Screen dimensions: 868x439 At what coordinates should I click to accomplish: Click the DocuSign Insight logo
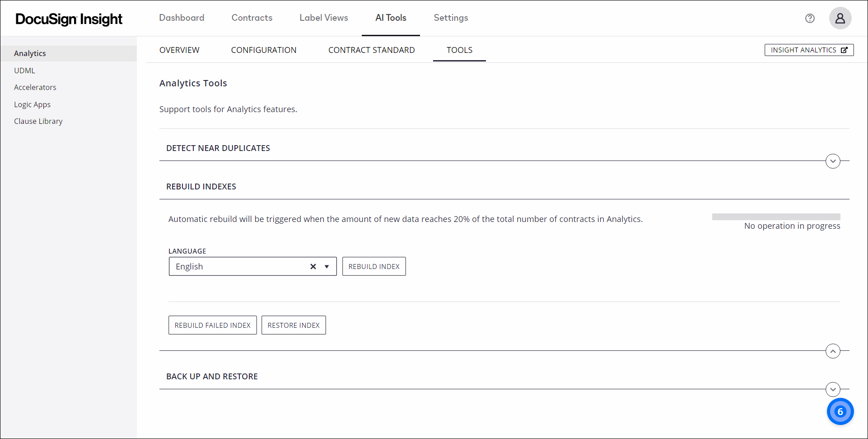(69, 19)
